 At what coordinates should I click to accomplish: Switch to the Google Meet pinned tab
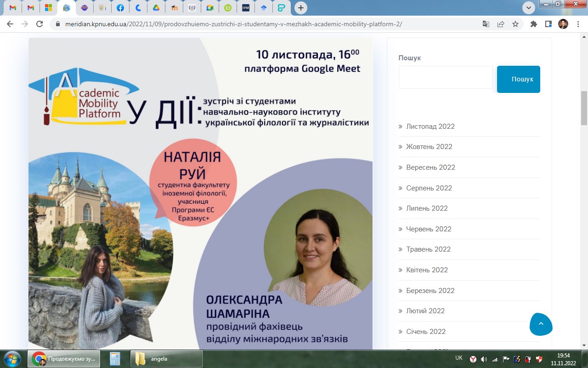coord(209,7)
